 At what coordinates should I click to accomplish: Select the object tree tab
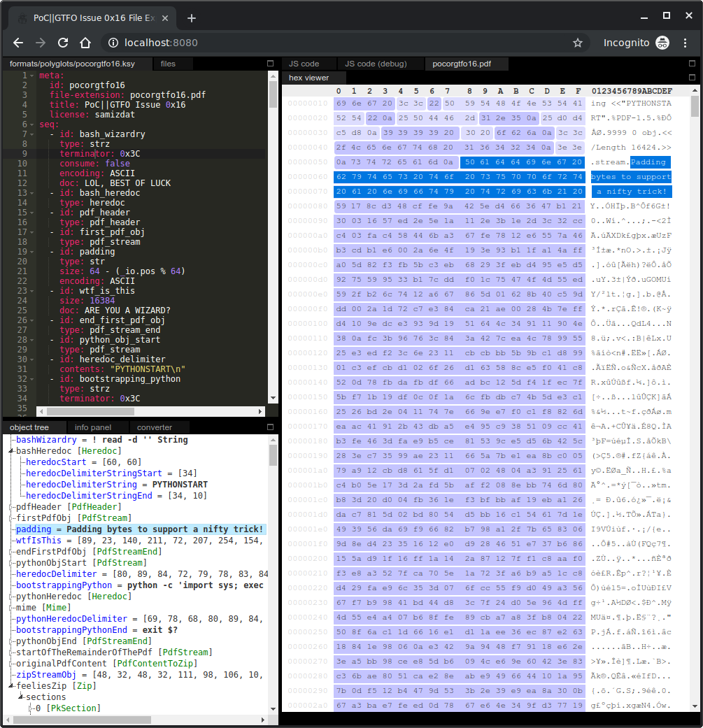click(29, 427)
